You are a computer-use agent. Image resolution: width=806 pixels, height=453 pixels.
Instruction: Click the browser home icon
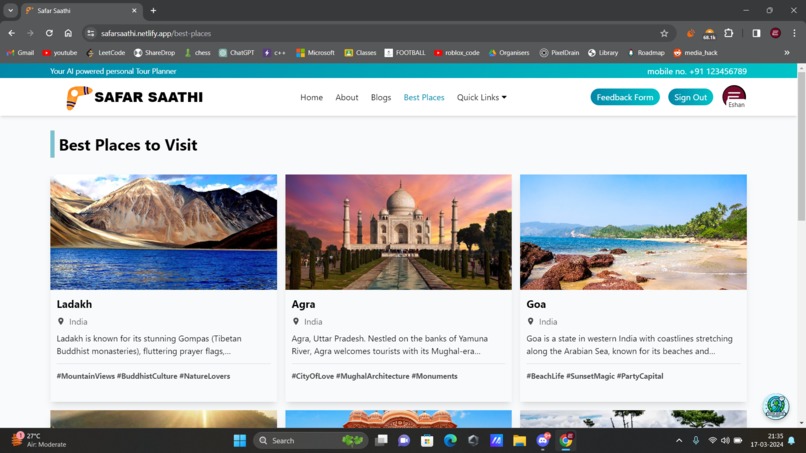(68, 33)
